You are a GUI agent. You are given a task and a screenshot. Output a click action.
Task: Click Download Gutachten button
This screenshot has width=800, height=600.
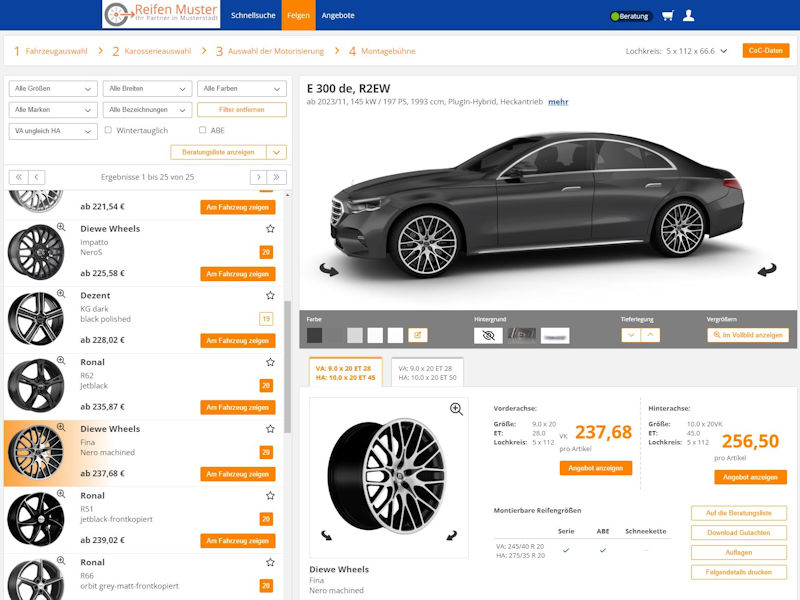point(739,533)
